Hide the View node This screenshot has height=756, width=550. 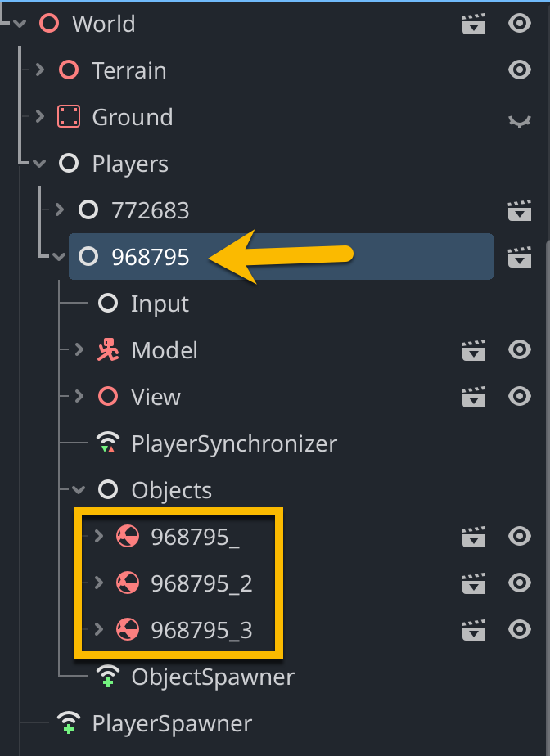click(x=520, y=396)
